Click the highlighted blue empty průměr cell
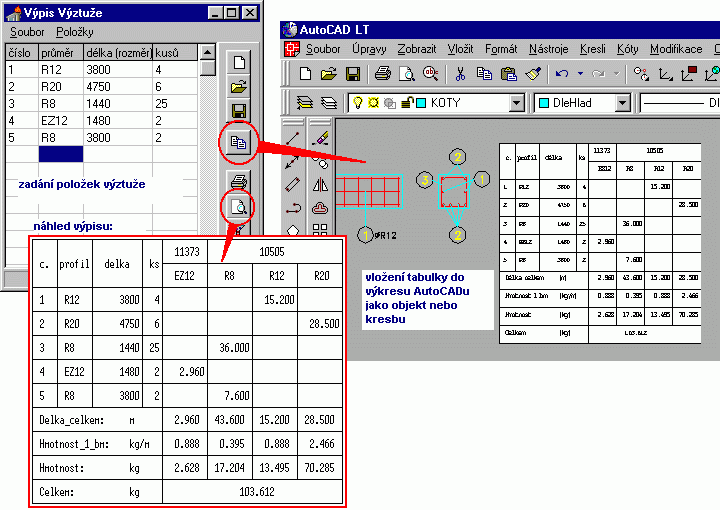This screenshot has height=510, width=720. [x=61, y=154]
